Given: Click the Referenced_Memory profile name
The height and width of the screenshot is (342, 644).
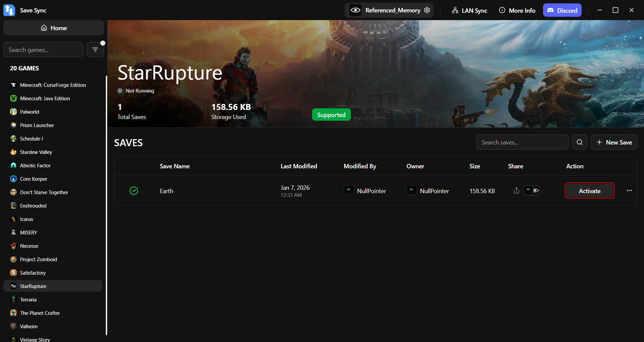Looking at the screenshot, I should [x=393, y=10].
